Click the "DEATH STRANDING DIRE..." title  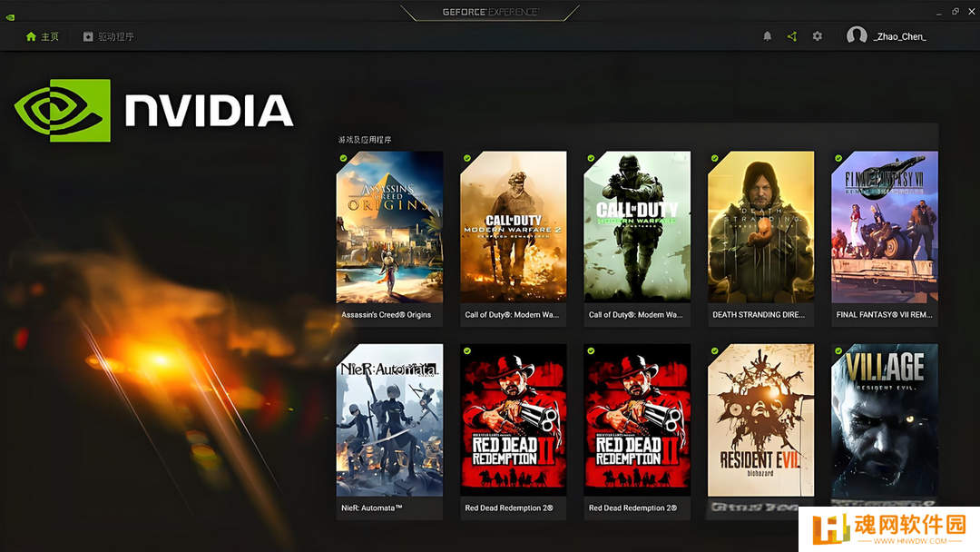click(759, 315)
